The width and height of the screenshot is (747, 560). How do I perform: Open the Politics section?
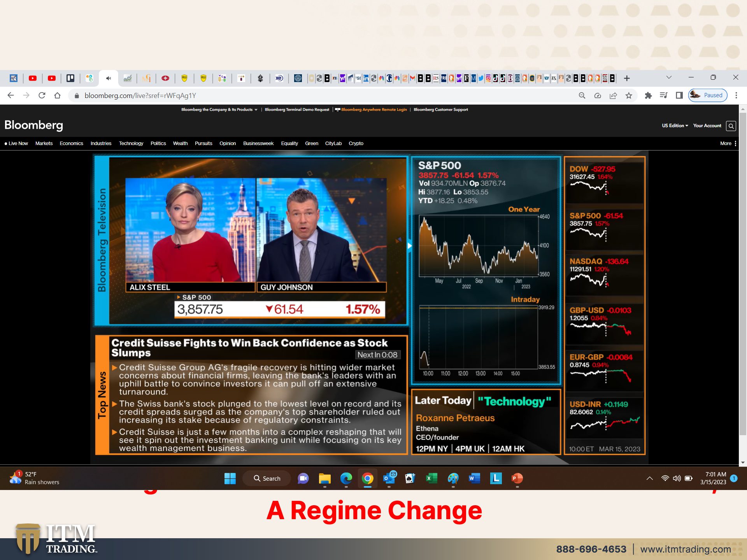pos(158,143)
